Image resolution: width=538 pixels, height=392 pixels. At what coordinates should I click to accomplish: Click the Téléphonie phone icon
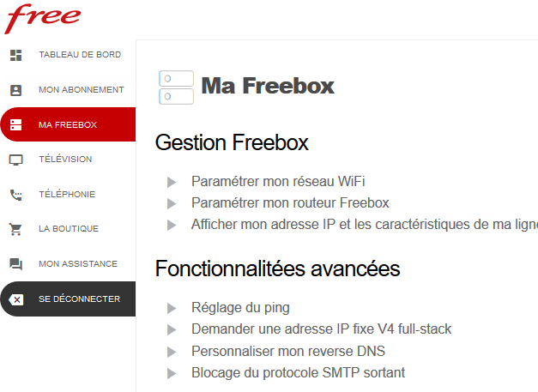pos(15,195)
